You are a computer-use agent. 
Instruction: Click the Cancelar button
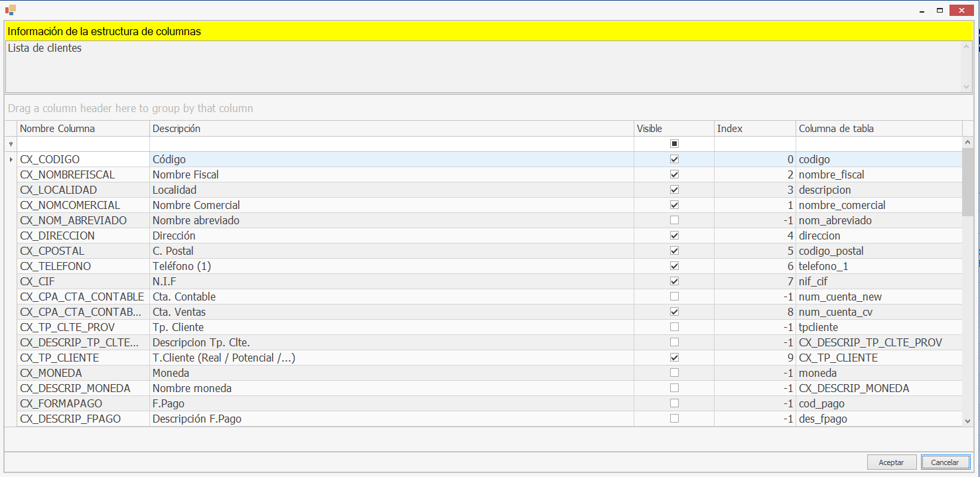coord(945,462)
